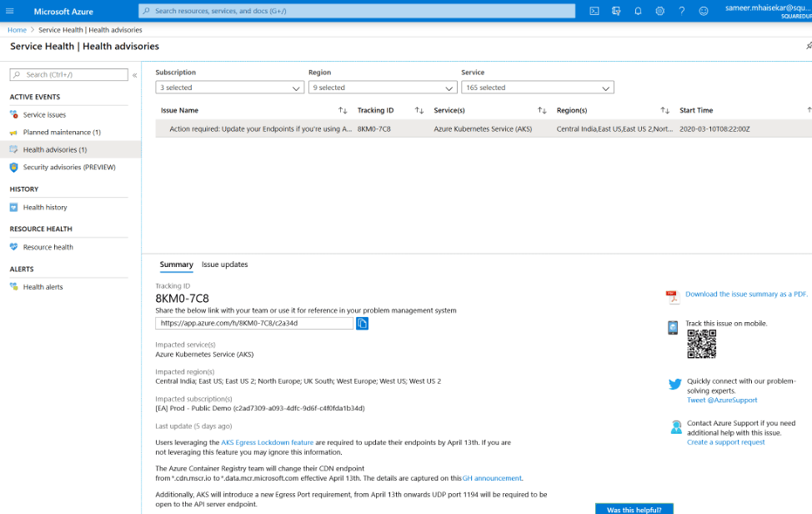This screenshot has width=812, height=514.
Task: Open the feedback smiley icon
Action: click(704, 11)
